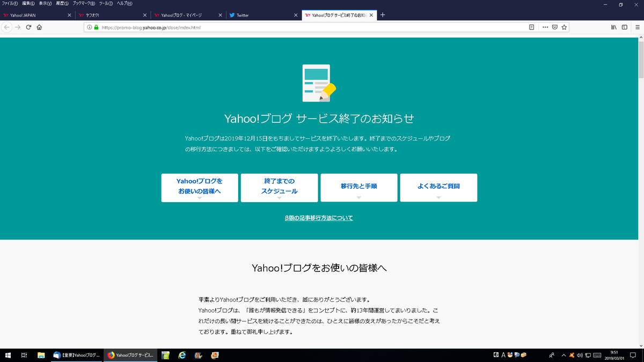Viewport: 644px width, 362px height.
Task: Click the blog notepad illustration at the page top
Action: coord(319,83)
